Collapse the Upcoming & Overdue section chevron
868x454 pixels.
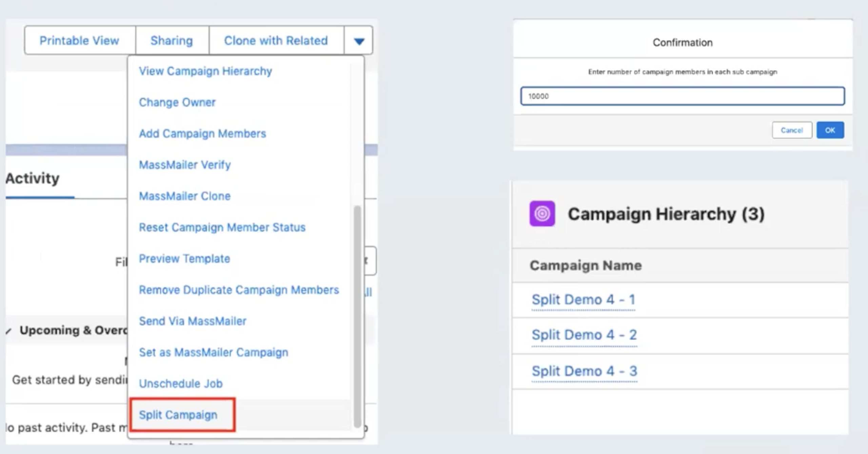click(x=9, y=331)
